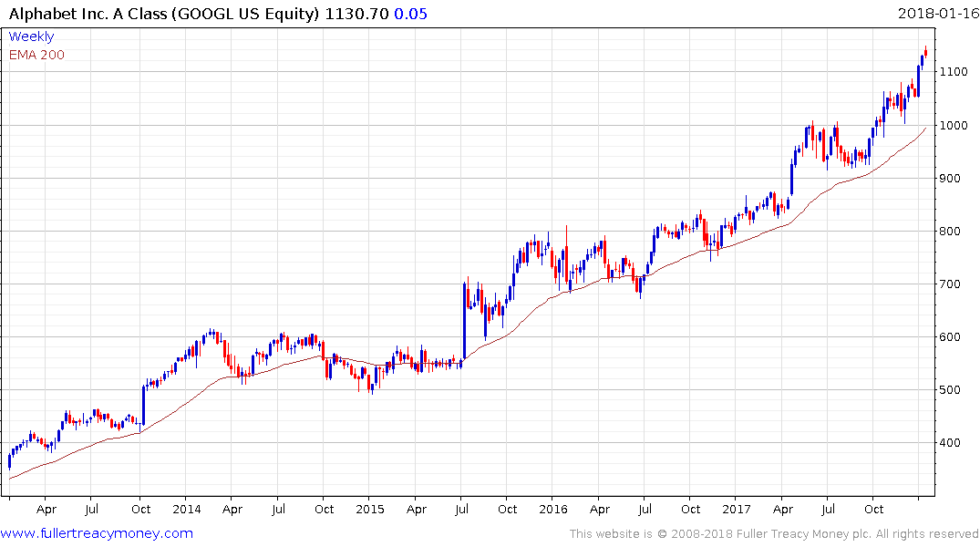Image resolution: width=980 pixels, height=547 pixels.
Task: Click the copyright notice text
Action: (774, 534)
